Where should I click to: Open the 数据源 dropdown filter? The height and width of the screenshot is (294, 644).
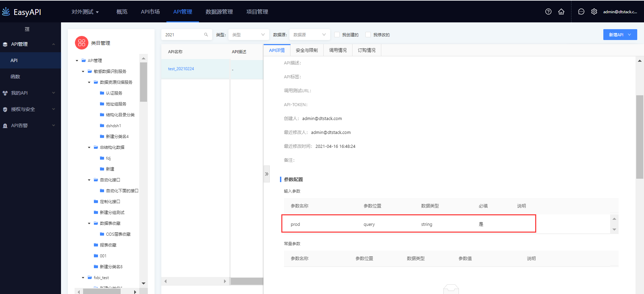tap(309, 35)
